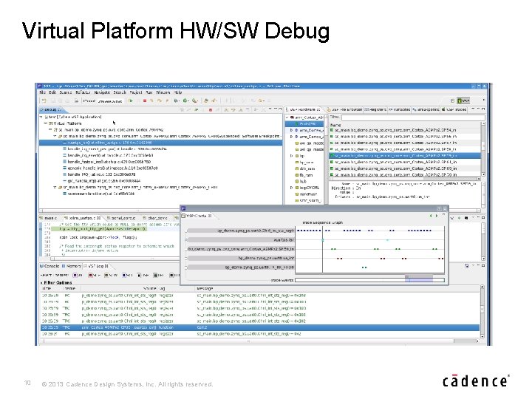This screenshot has width=532, height=399.
Task: Open the File menu
Action: click(x=42, y=92)
